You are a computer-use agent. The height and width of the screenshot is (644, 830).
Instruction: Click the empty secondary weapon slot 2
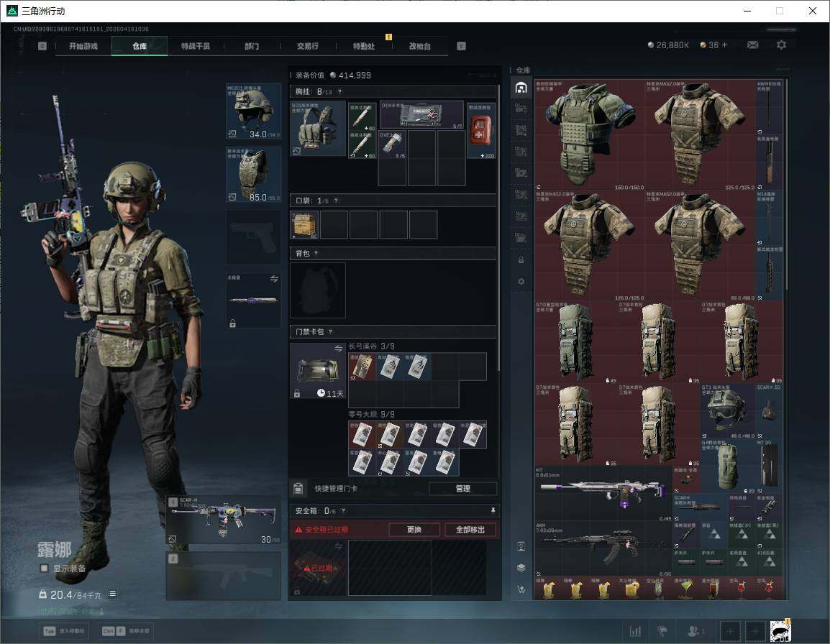[x=224, y=576]
